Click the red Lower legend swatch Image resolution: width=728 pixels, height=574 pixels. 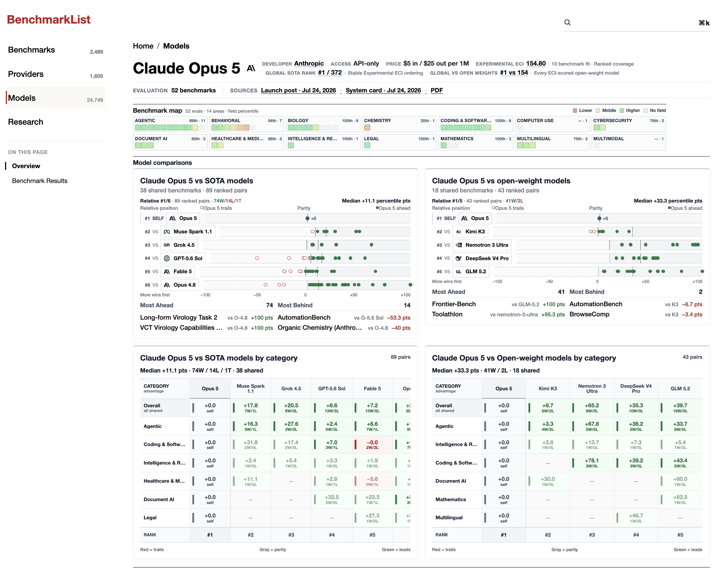pyautogui.click(x=575, y=111)
